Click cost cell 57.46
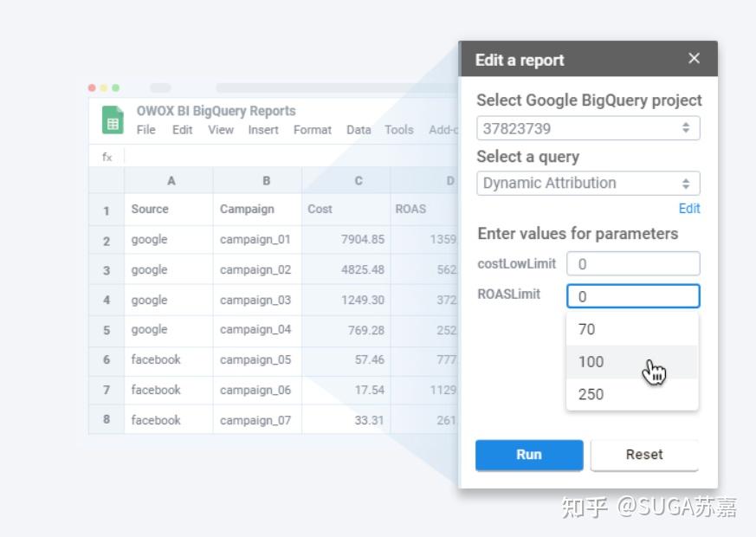756x537 pixels. click(346, 359)
